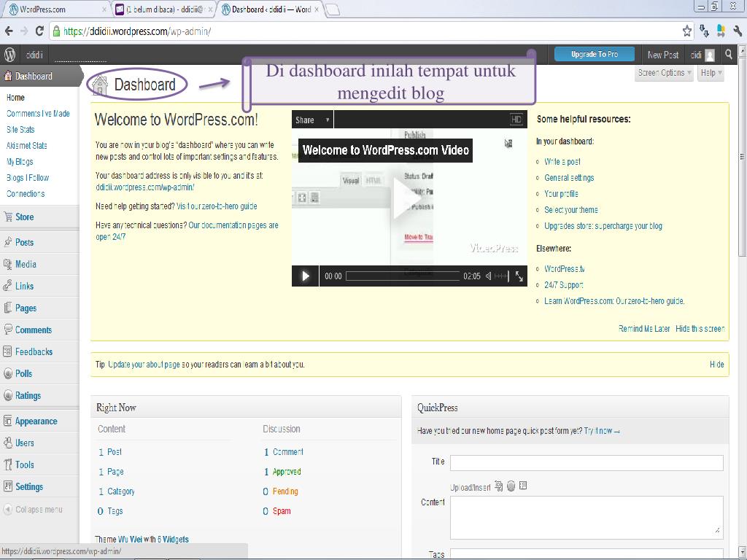Click the WordPress logo in admin bar
747x560 pixels.
(10, 55)
